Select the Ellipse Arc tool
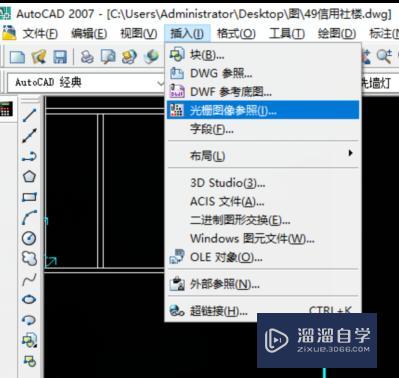 coord(29,320)
